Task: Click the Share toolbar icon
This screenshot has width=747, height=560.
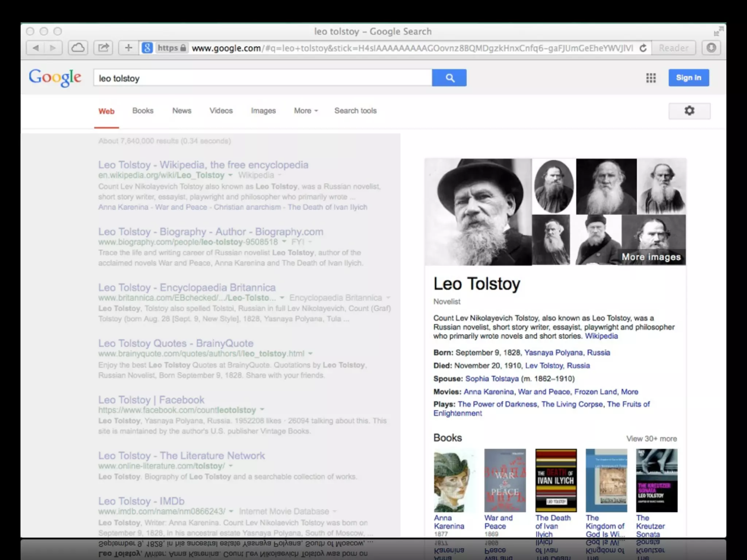Action: (104, 48)
